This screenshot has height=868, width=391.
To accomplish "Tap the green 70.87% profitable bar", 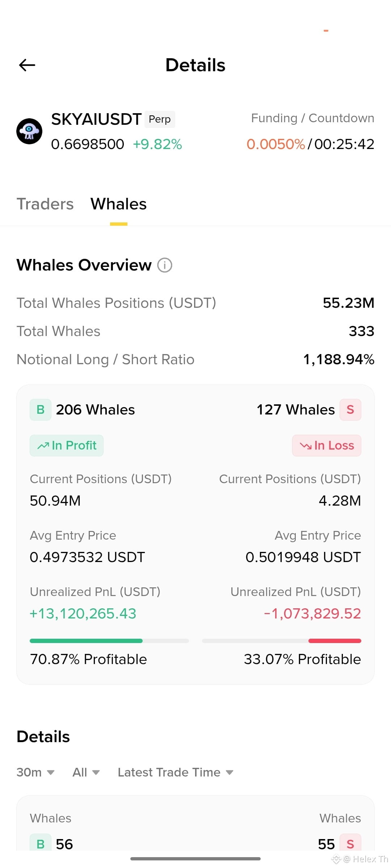I will pos(86,641).
